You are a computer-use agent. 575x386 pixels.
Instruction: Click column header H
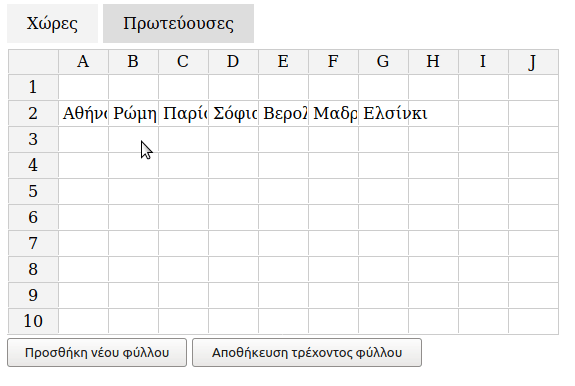tap(433, 62)
